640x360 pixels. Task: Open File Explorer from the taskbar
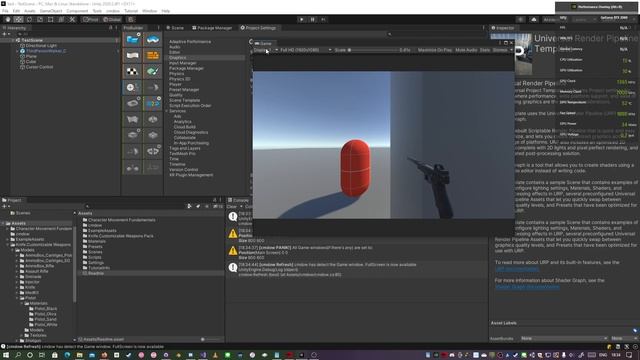pyautogui.click(x=79, y=355)
